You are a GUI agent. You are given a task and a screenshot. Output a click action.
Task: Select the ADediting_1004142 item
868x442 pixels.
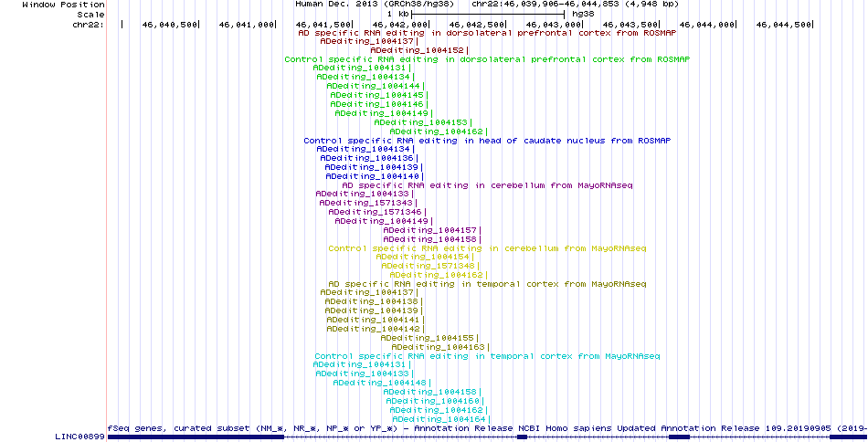click(x=376, y=329)
